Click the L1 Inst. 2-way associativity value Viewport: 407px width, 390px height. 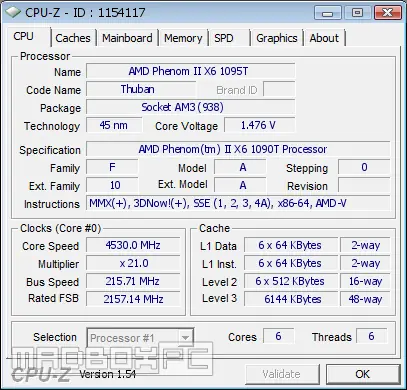point(365,263)
